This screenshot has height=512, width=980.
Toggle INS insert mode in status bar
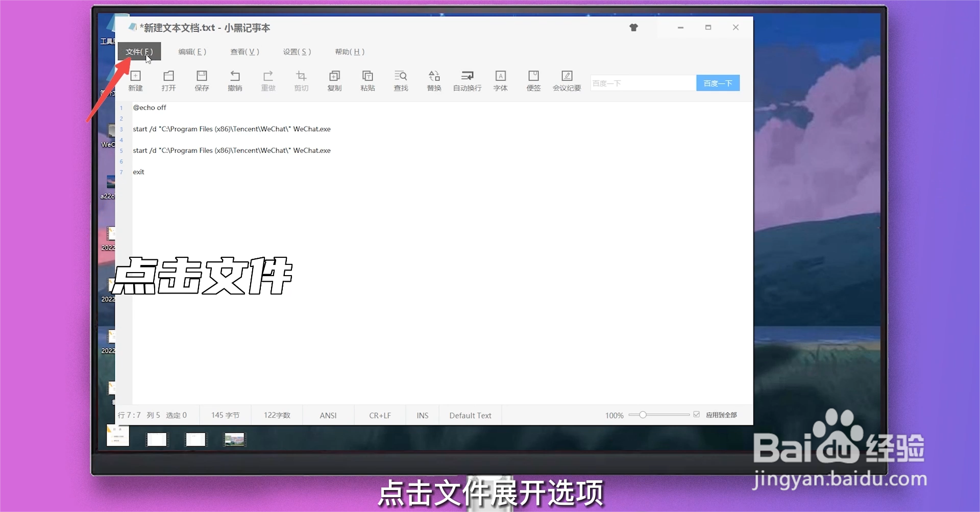(422, 415)
